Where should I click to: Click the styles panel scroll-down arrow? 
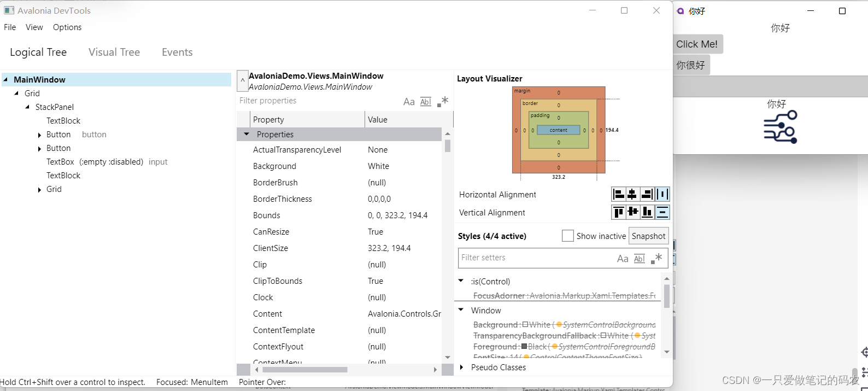coord(667,352)
